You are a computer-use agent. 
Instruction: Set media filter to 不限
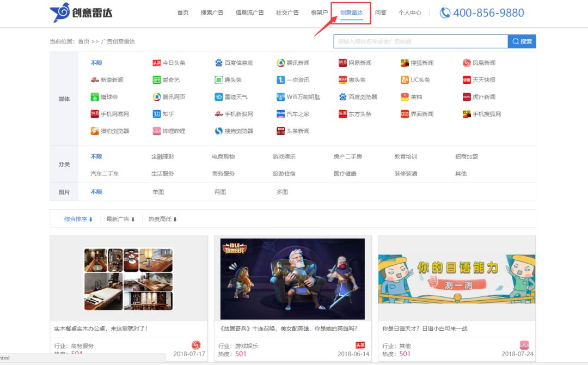click(x=96, y=63)
